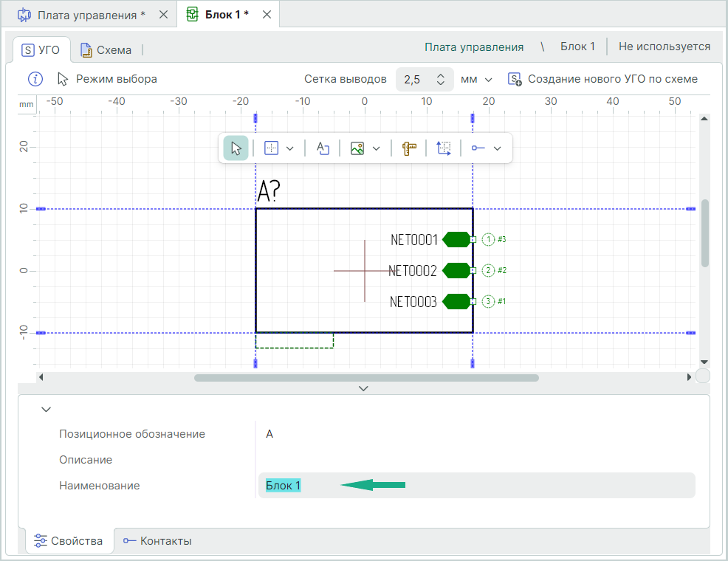728x561 pixels.
Task: Activate the ruler measurement tool
Action: (x=410, y=148)
